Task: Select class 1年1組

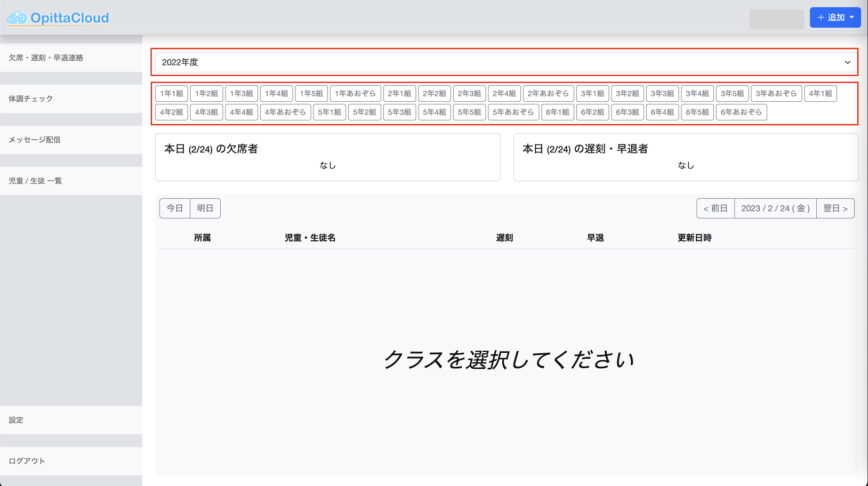Action: coord(172,93)
